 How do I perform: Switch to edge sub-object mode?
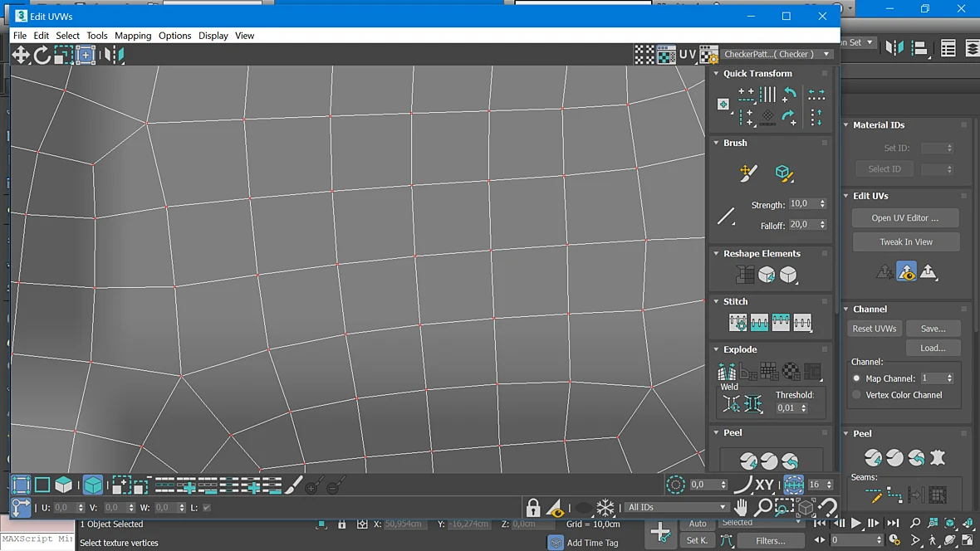[x=42, y=485]
